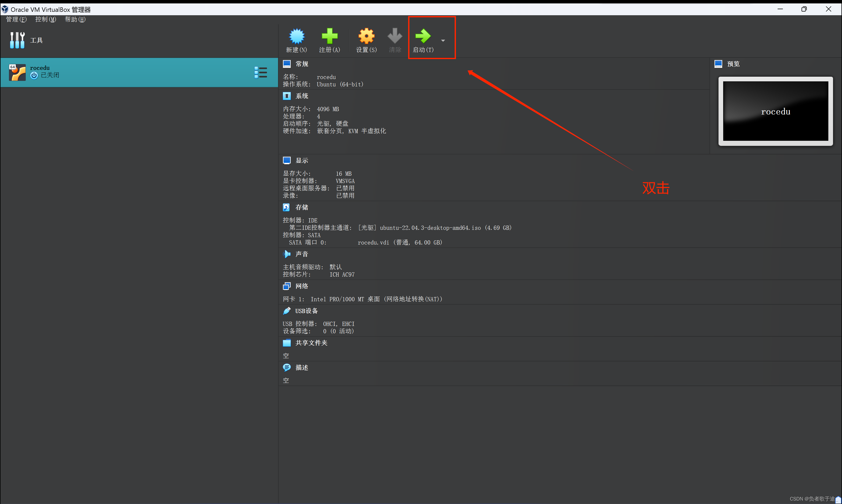Open the USB设备 section header

pos(306,311)
